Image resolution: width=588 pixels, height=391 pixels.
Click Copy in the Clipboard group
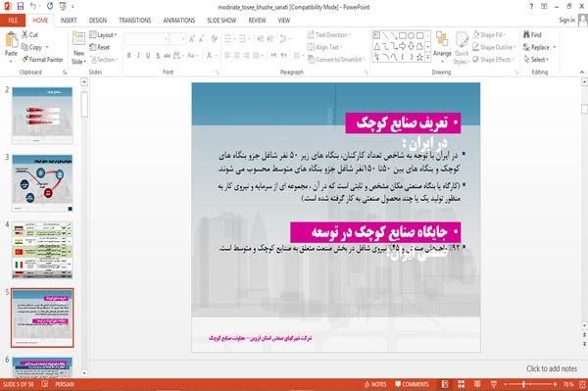point(31,47)
